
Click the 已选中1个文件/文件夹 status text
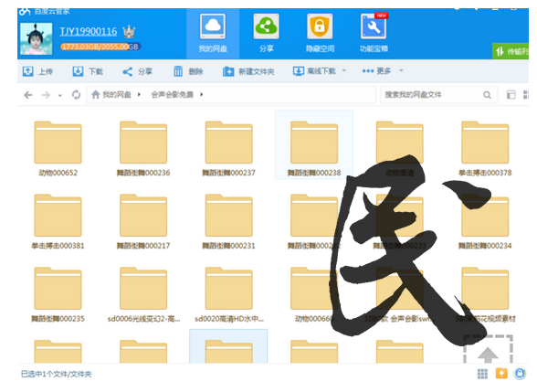point(57,375)
